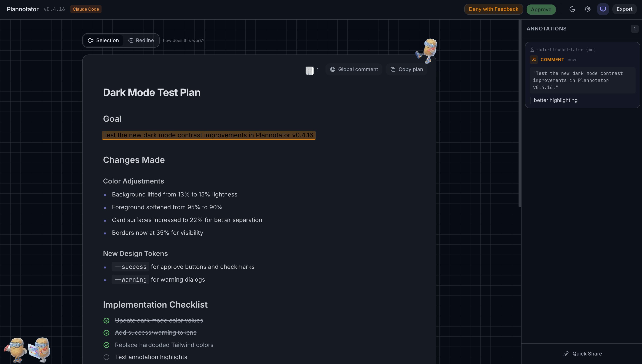
Task: Click orange comment icon in annotation card
Action: pos(534,60)
